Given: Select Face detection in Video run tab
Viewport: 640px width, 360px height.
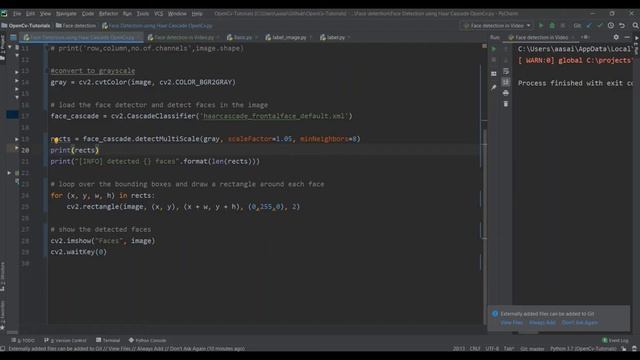Looking at the screenshot, I should 541,37.
